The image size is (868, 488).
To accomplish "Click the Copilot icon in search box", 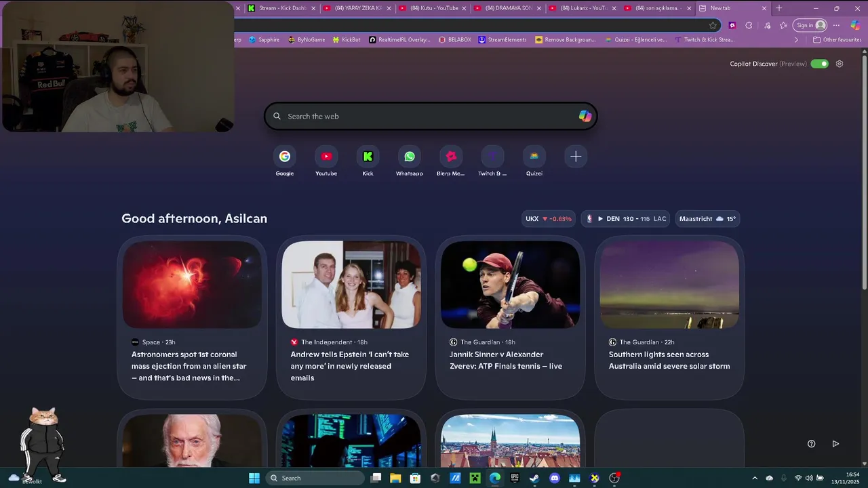I will click(585, 116).
